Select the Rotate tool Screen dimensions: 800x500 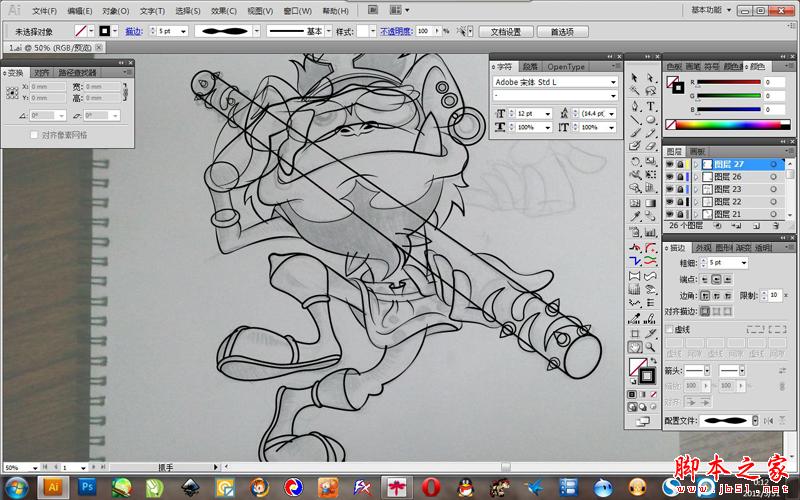tap(635, 162)
